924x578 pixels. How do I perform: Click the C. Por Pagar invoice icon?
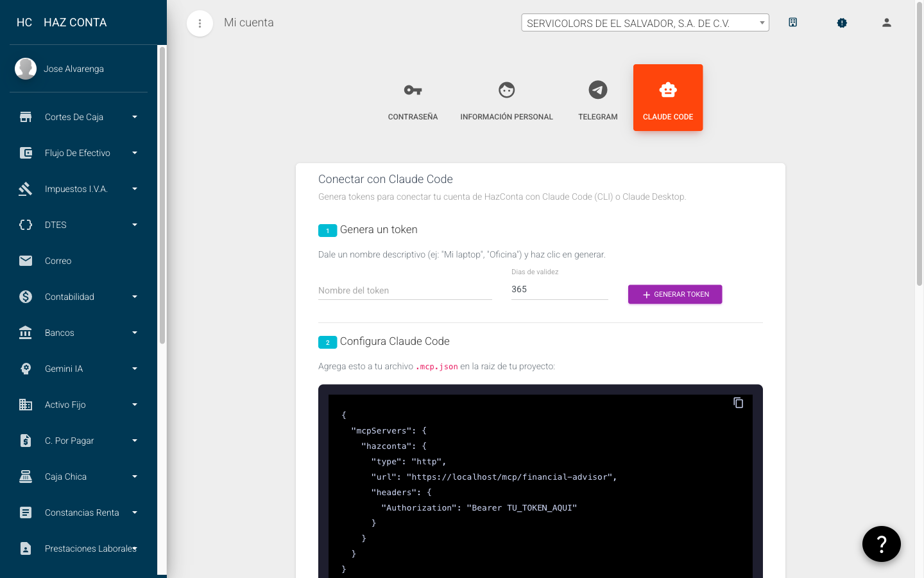(26, 441)
